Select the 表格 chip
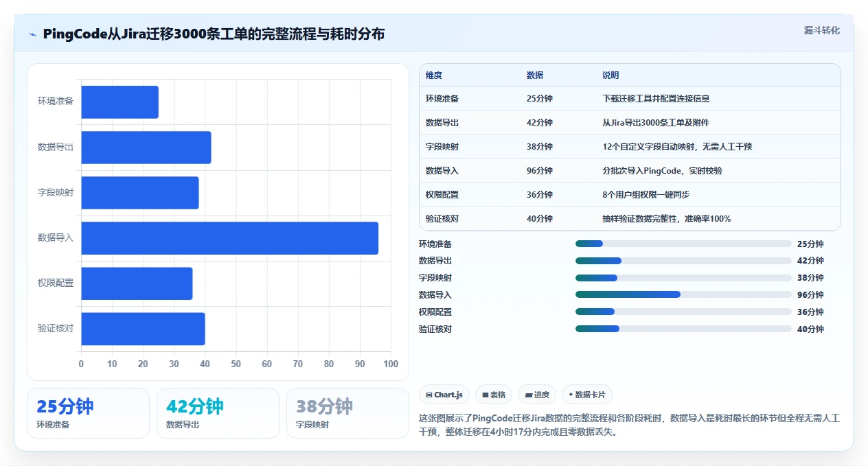Screen dimensions: 868x466 coord(494,395)
